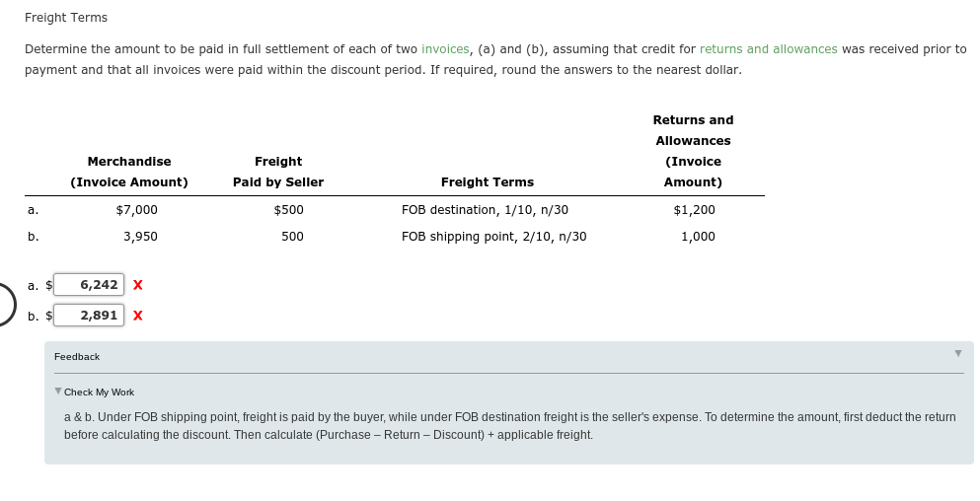Viewport: 980px width, 501px height.
Task: Click the 3,950 merchandise cell
Action: (x=140, y=236)
